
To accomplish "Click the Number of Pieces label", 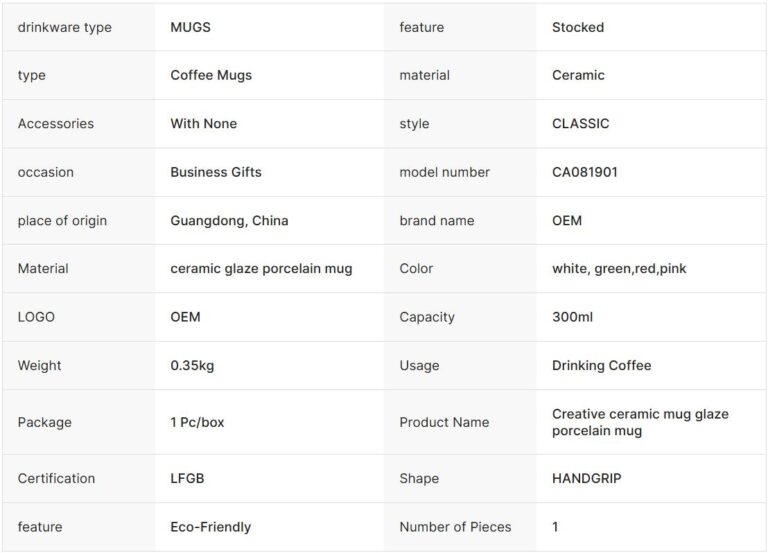I will (x=455, y=527).
